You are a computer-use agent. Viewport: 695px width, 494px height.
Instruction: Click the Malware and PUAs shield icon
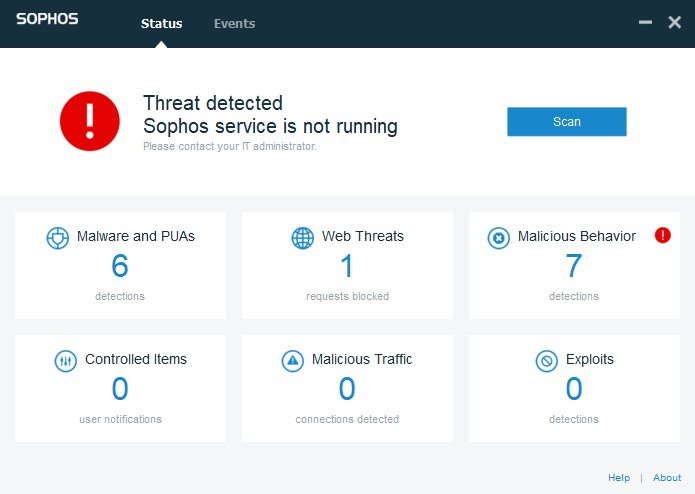(x=58, y=238)
